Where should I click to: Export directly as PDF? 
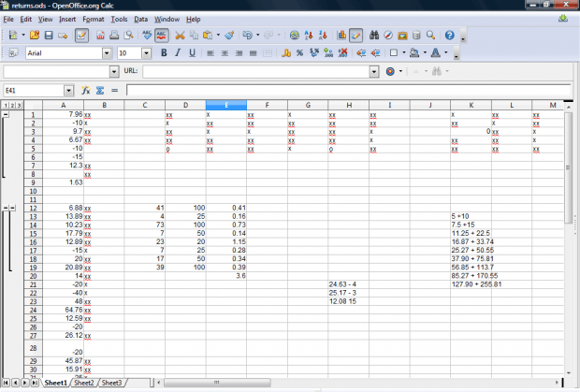(100, 36)
